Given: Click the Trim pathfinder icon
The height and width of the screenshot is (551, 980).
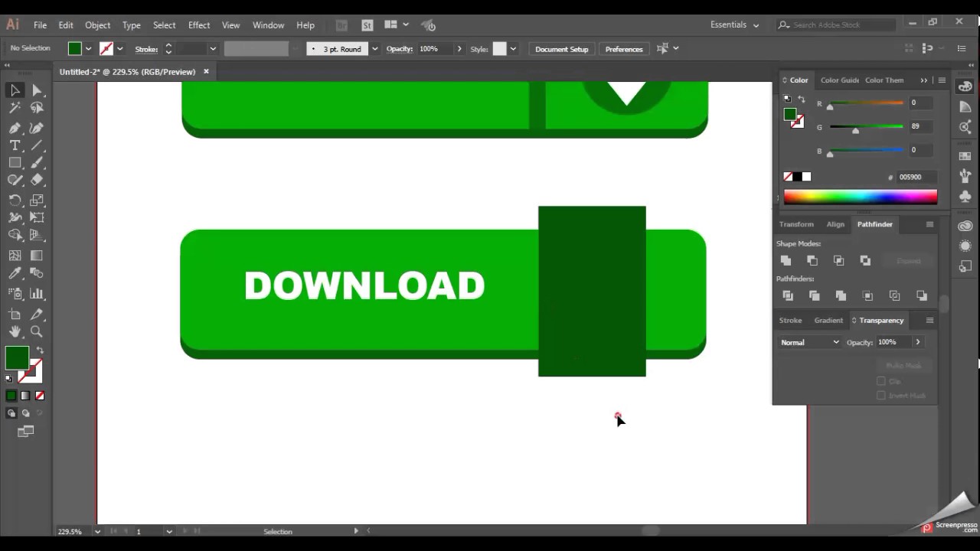Looking at the screenshot, I should tap(814, 295).
